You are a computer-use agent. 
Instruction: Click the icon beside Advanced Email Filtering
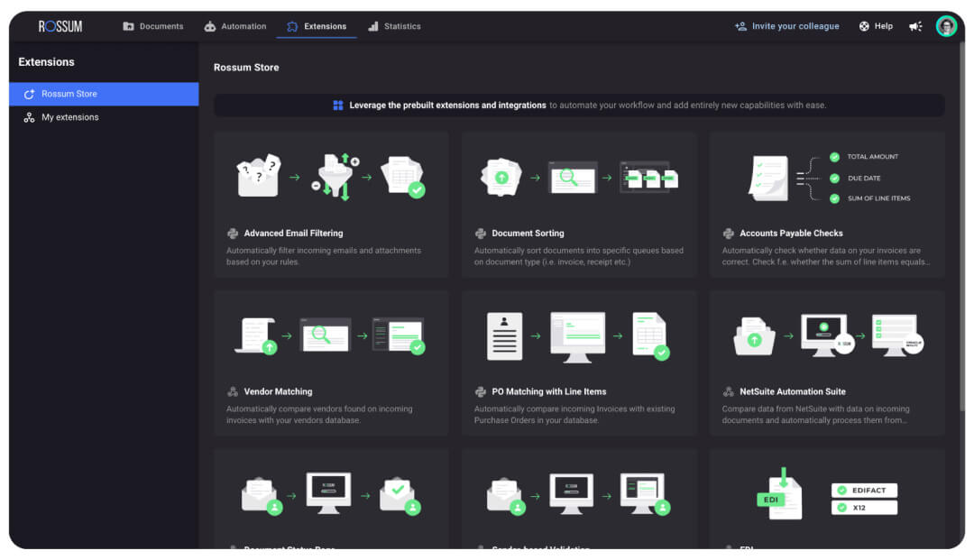(x=233, y=234)
